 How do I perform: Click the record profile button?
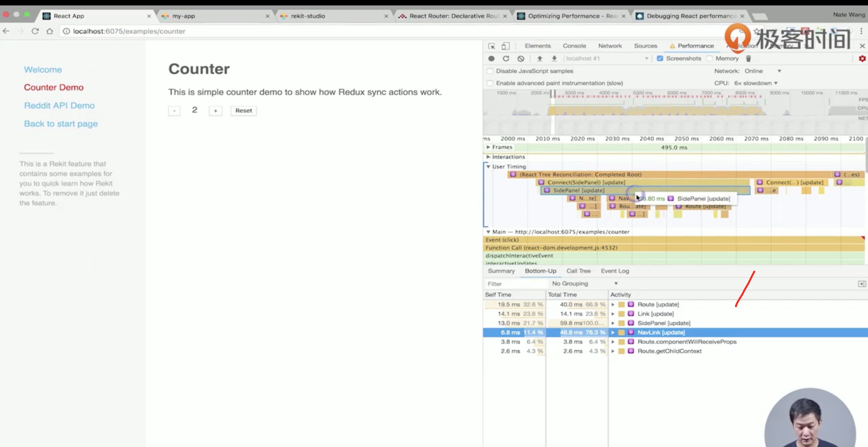tap(491, 59)
